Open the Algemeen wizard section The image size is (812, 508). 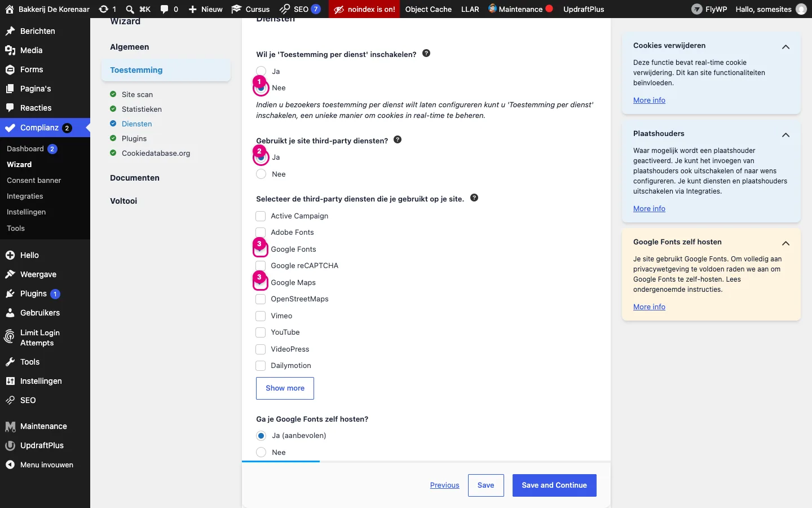coord(130,47)
